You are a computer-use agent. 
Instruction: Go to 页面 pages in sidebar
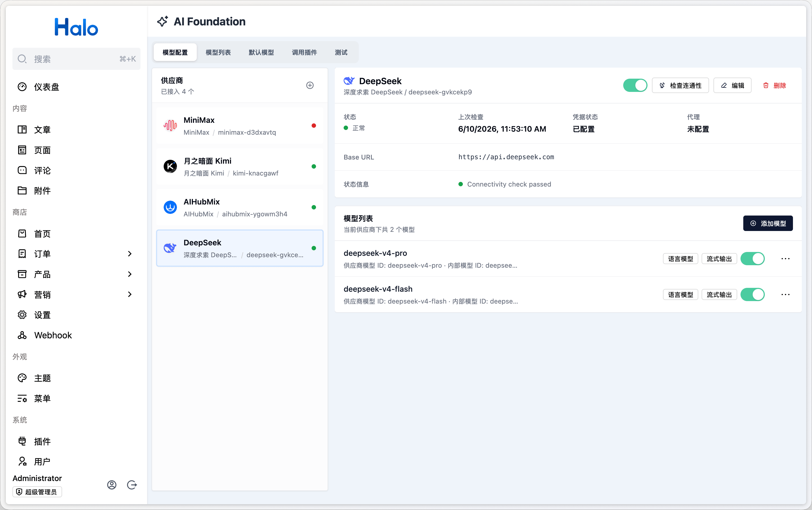coord(76,150)
